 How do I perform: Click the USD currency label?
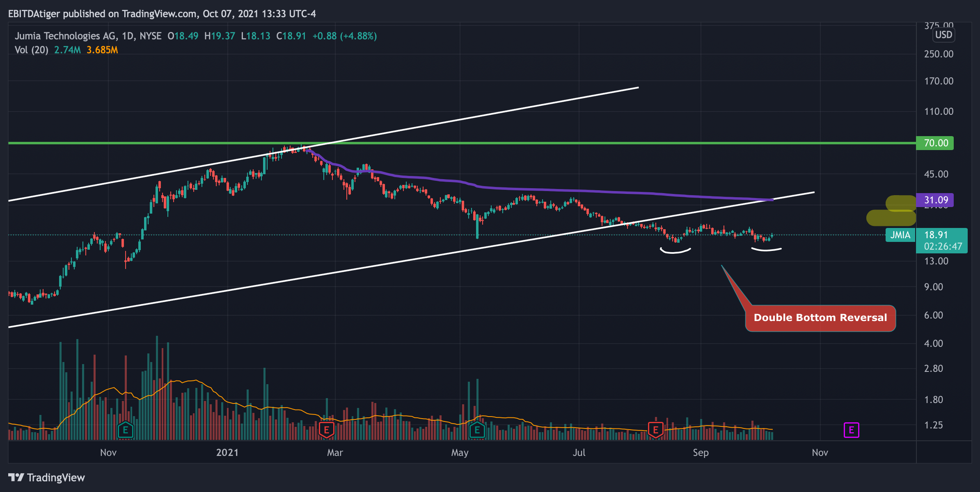(x=943, y=34)
